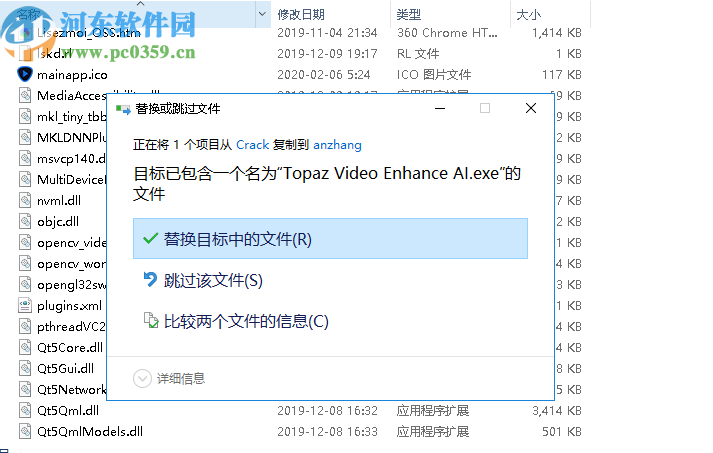Click the blue skip arrow icon
The height and width of the screenshot is (453, 713).
coord(150,280)
